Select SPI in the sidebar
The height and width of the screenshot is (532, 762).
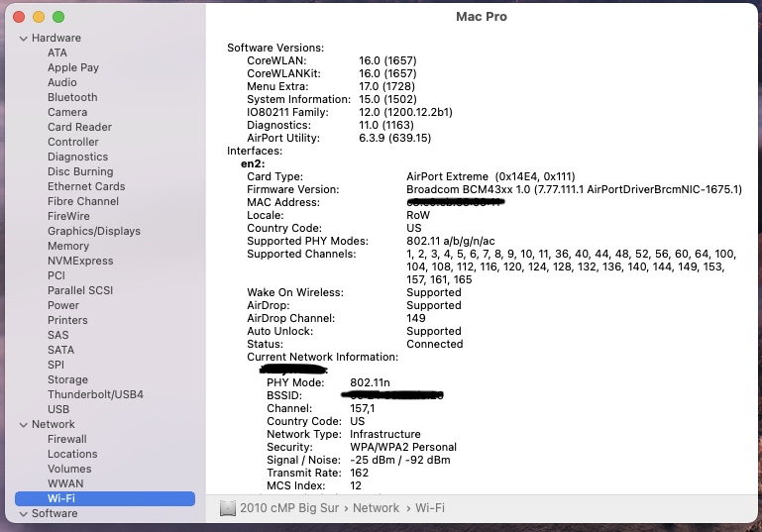(55, 365)
